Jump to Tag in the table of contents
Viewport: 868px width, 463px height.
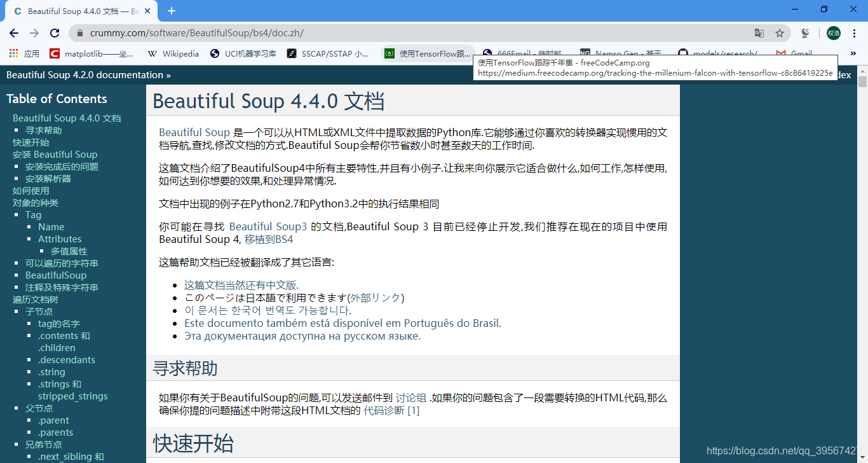33,215
